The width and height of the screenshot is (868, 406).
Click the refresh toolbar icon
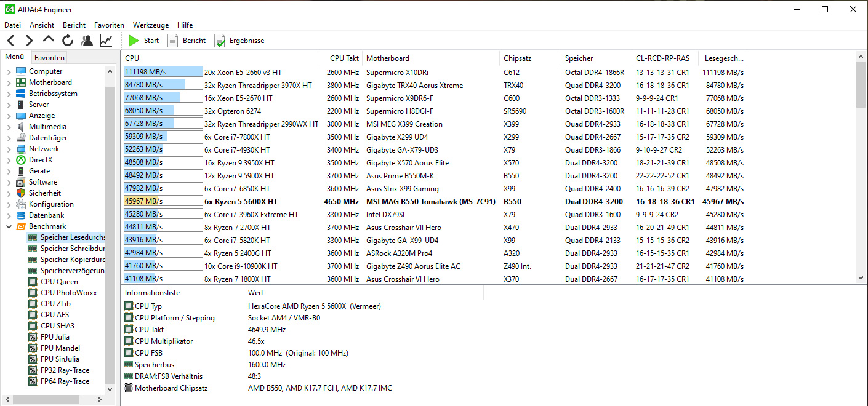[68, 41]
